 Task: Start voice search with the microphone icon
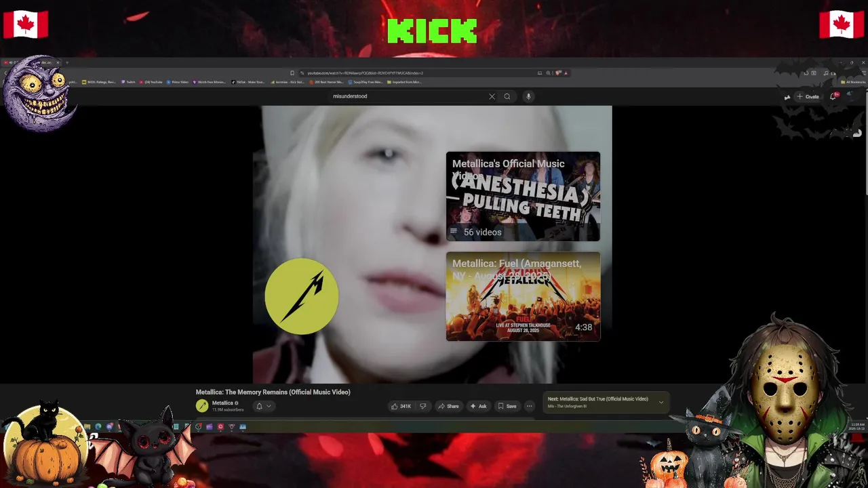pos(528,96)
